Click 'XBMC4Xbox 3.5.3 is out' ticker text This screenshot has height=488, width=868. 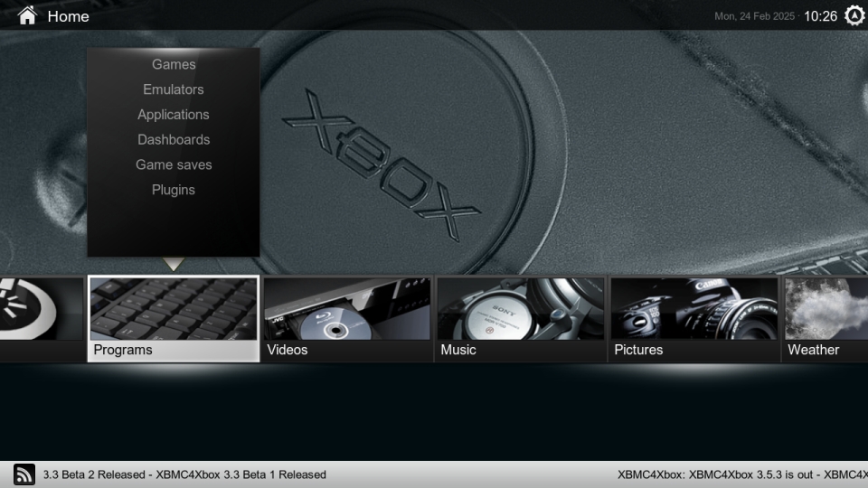click(750, 474)
